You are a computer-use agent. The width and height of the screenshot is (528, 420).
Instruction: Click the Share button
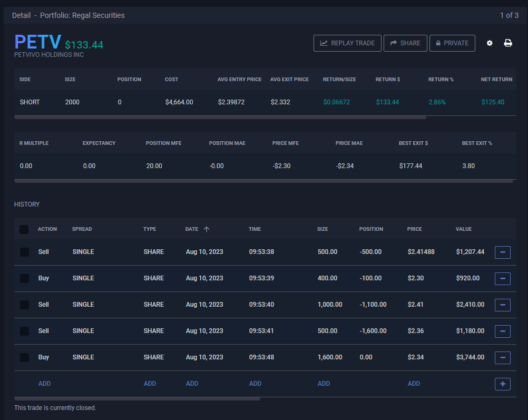coord(405,43)
